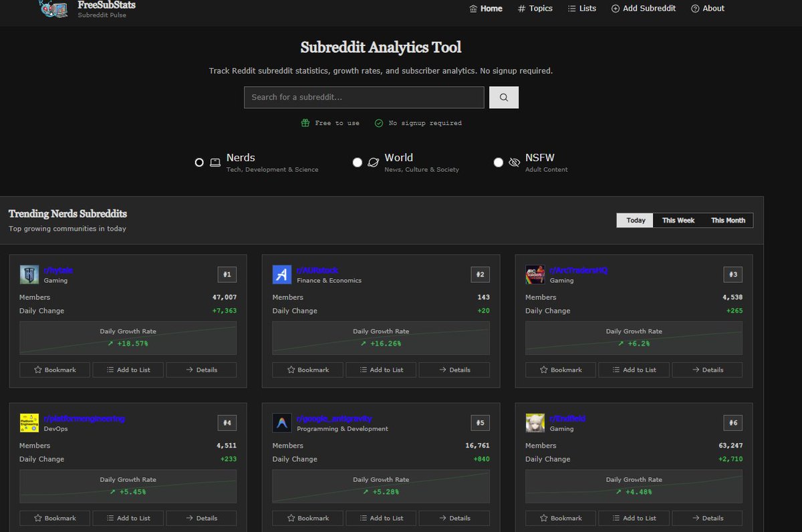
Task: Select the World category radio button
Action: (358, 162)
